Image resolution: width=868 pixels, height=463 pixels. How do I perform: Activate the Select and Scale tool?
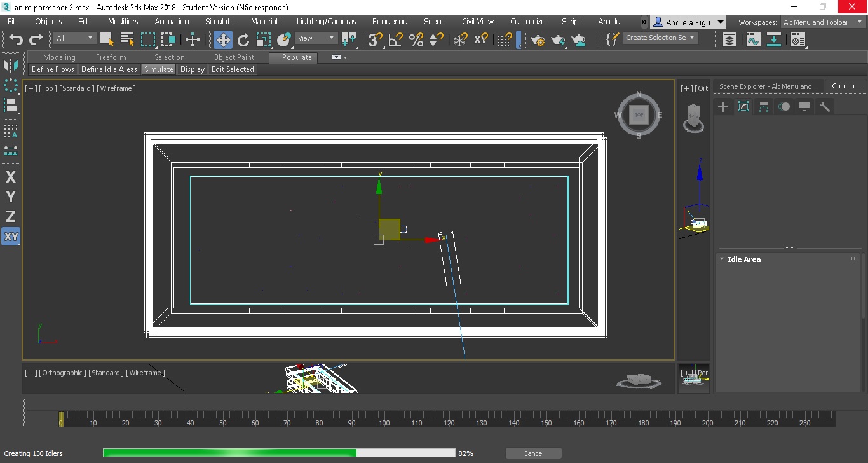264,39
